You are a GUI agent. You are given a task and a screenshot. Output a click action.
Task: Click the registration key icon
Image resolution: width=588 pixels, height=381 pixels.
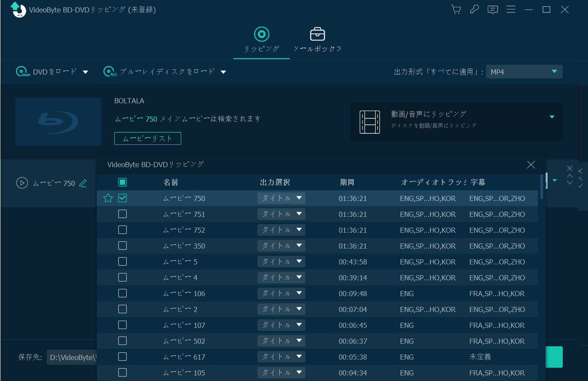tap(474, 9)
